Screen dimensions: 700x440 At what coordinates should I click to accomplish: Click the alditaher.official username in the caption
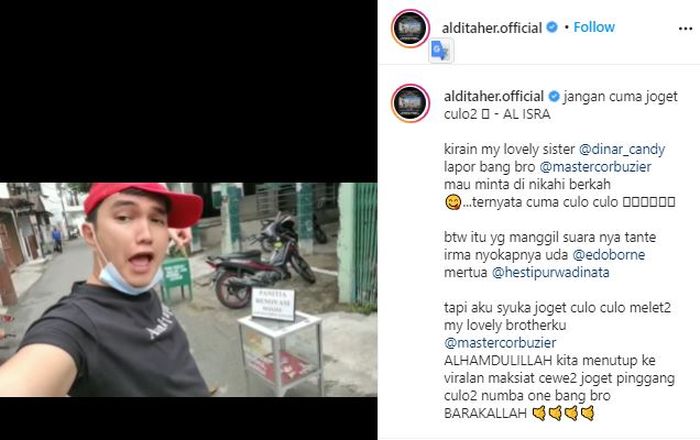tap(494, 96)
